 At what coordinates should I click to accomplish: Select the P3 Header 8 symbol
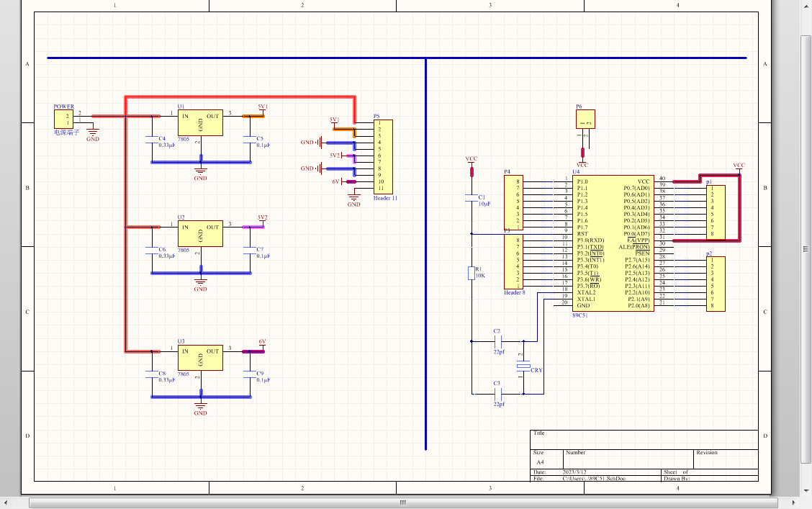[514, 261]
